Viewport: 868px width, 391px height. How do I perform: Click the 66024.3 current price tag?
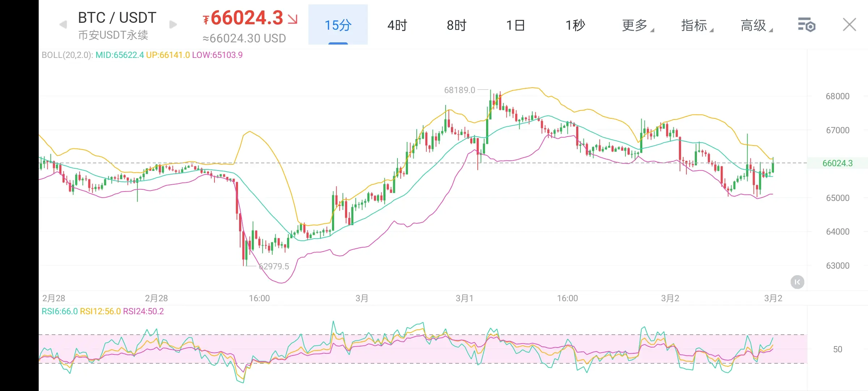tap(837, 163)
